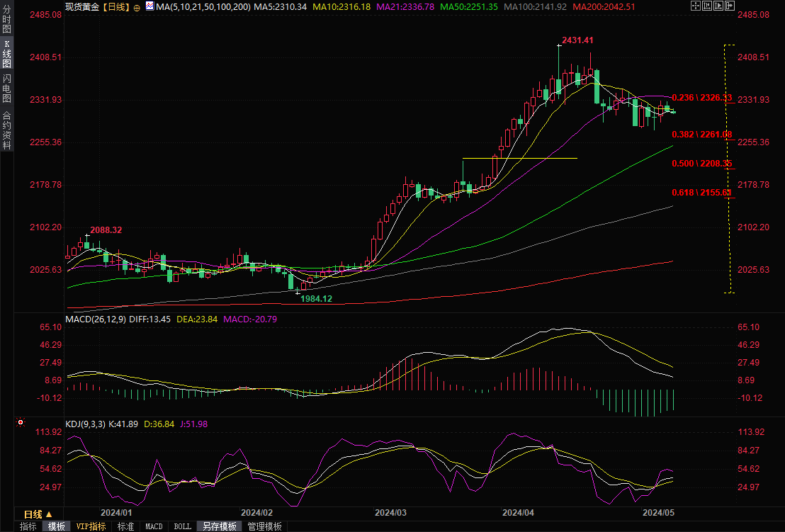The width and height of the screenshot is (785, 532).
Task: Open the 闪电图 side tab
Action: click(x=6, y=88)
